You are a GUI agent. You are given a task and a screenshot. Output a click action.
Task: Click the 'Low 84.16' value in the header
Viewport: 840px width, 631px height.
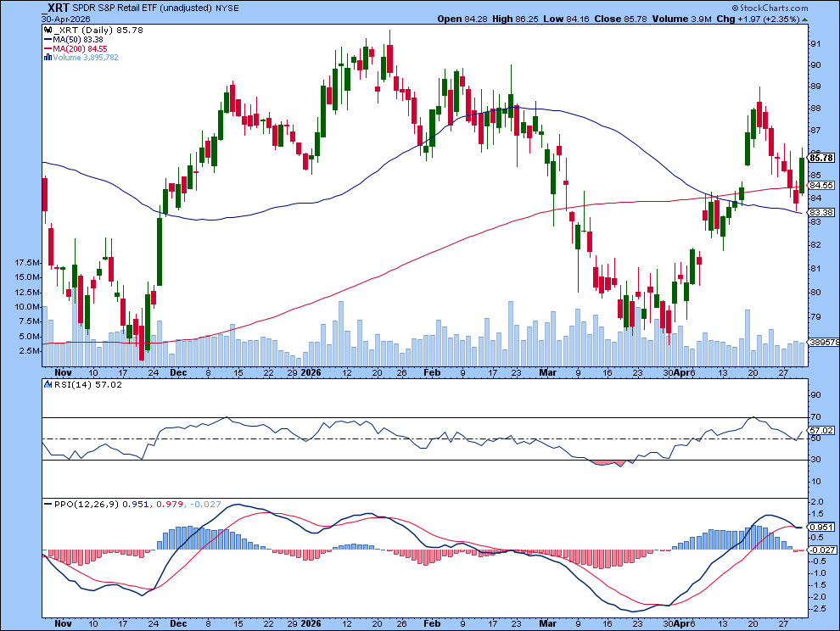(x=566, y=19)
